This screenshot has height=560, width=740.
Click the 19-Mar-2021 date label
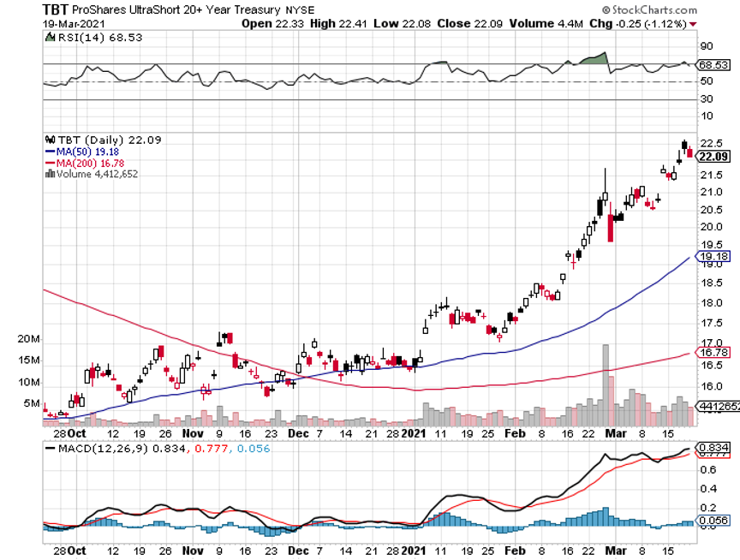(x=74, y=24)
